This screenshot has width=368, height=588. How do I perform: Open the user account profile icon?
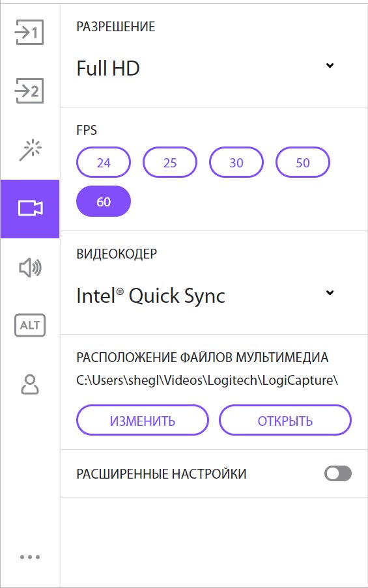pos(30,384)
